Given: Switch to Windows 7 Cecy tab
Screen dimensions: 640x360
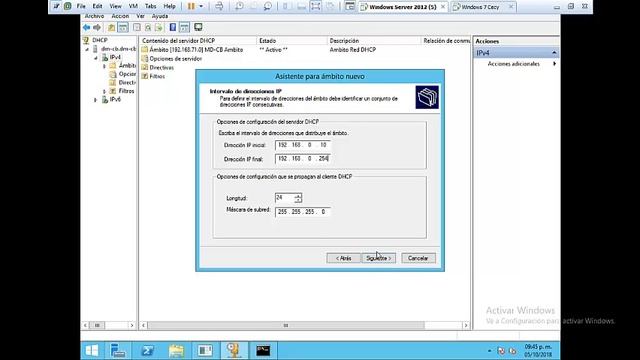Looking at the screenshot, I should [x=483, y=7].
